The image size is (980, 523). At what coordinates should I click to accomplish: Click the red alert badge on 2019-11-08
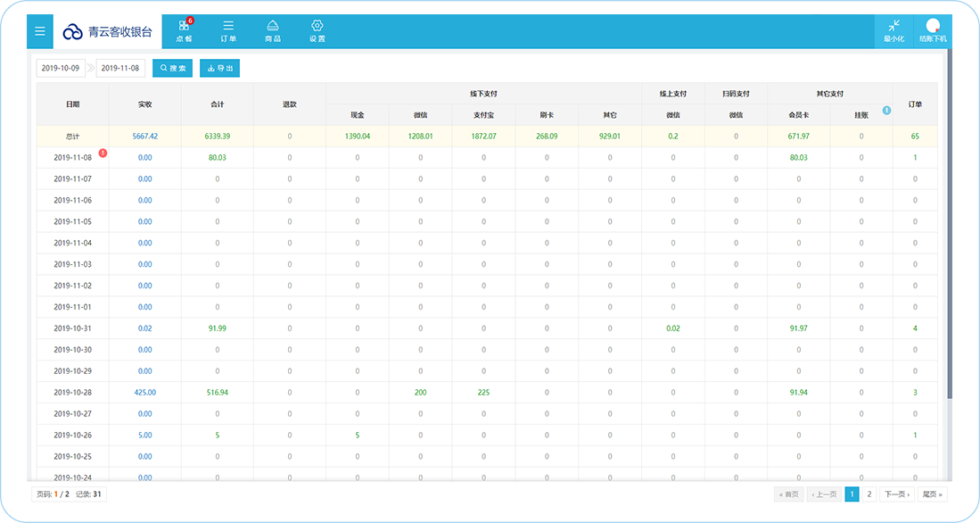point(103,153)
